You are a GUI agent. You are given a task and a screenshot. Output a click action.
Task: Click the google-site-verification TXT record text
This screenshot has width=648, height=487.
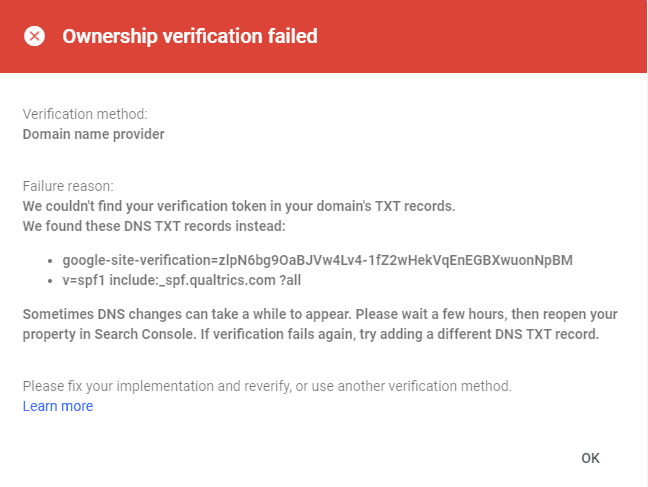coord(317,260)
